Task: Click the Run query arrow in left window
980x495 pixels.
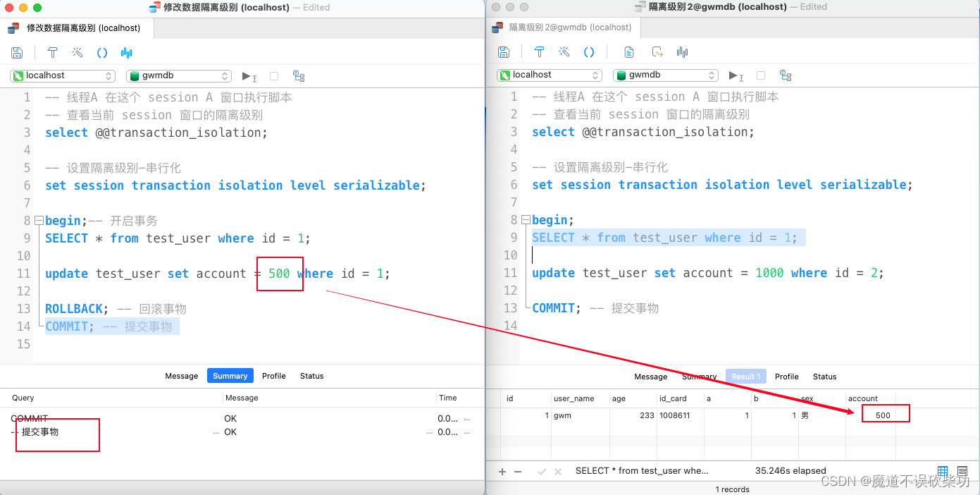Action: [249, 76]
